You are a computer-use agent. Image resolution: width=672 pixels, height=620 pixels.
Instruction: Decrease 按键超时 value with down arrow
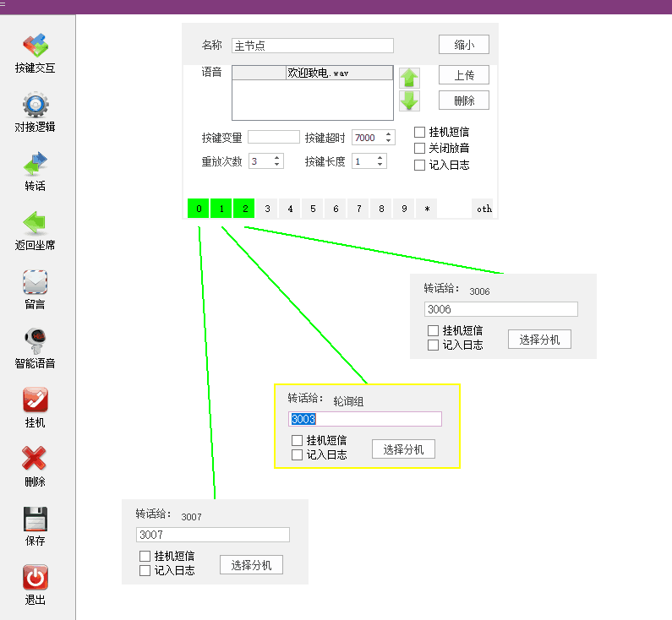(x=388, y=141)
